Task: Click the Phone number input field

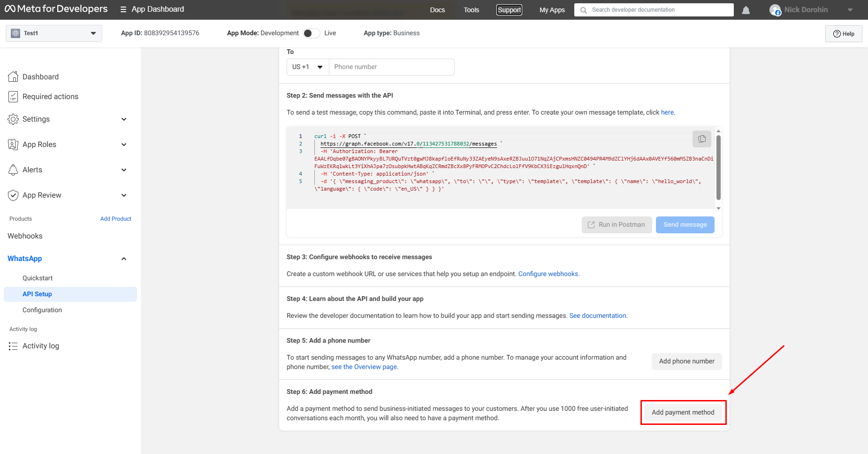Action: (391, 67)
